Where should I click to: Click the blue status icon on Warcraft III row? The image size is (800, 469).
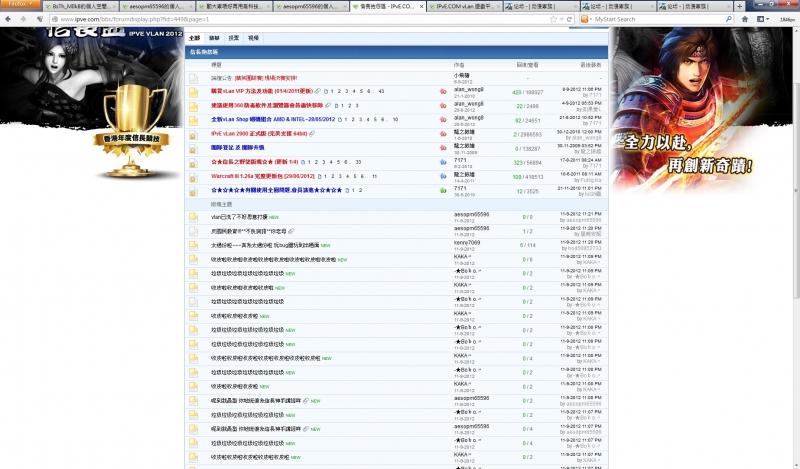pos(443,175)
